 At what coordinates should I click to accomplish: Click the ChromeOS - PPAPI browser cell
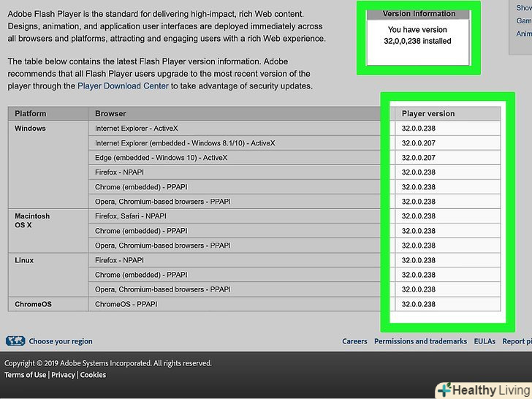pyautogui.click(x=126, y=304)
